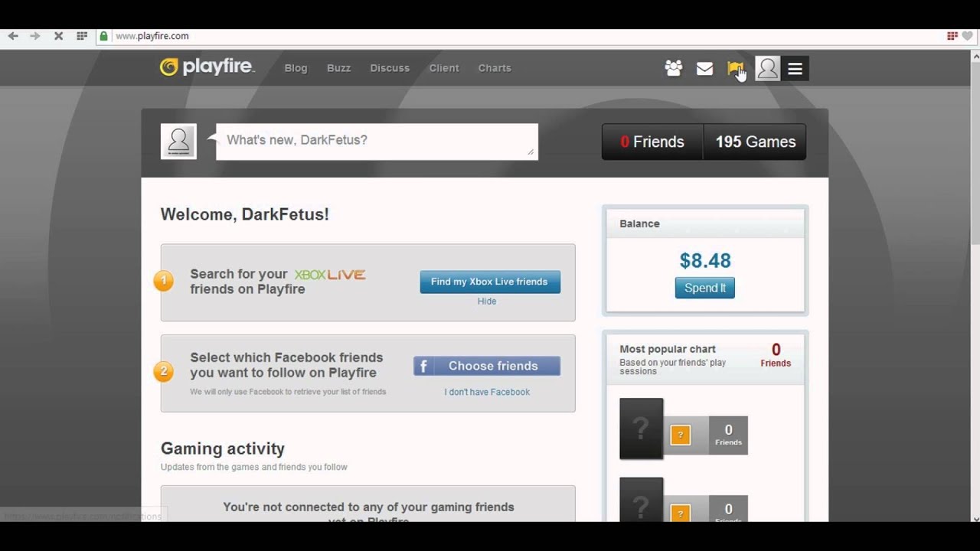Click the first orange question mark badge
Viewport: 980px width, 551px height.
click(681, 435)
